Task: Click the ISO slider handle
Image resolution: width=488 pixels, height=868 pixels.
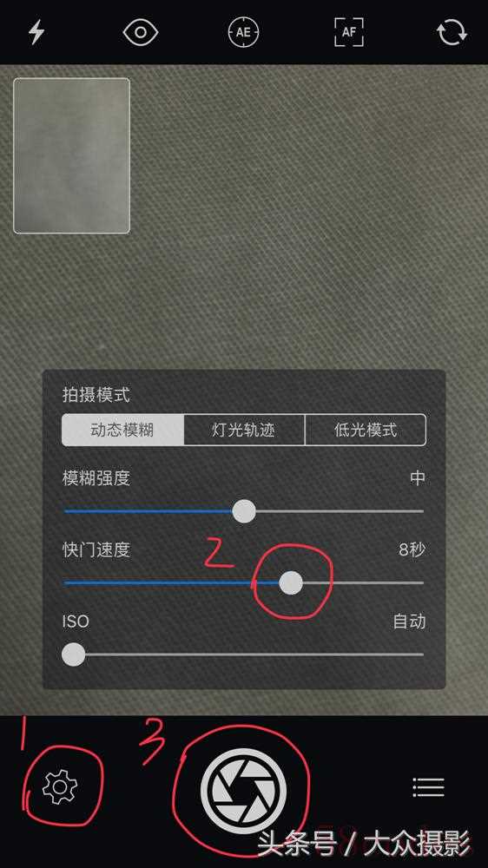Action: tap(73, 654)
